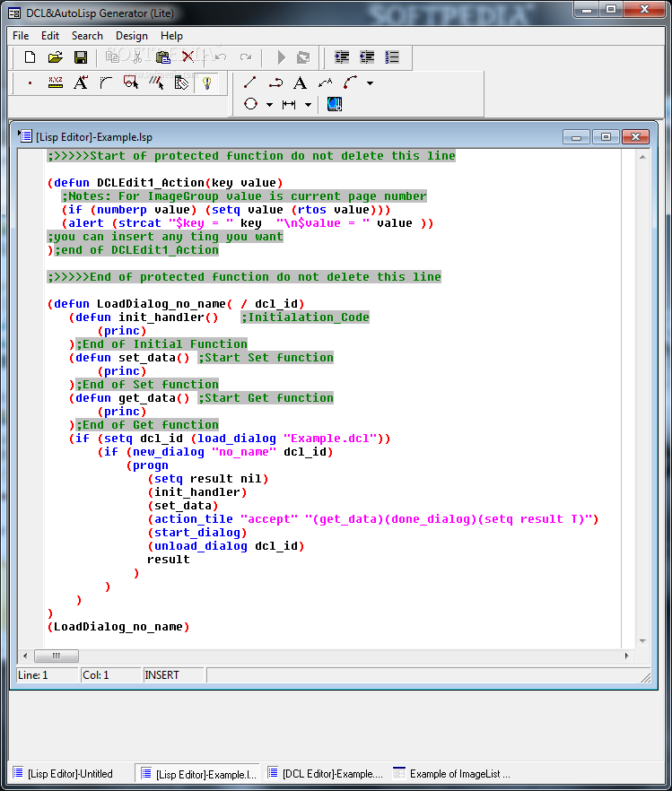Click the Copy toolbar icon

(x=112, y=57)
